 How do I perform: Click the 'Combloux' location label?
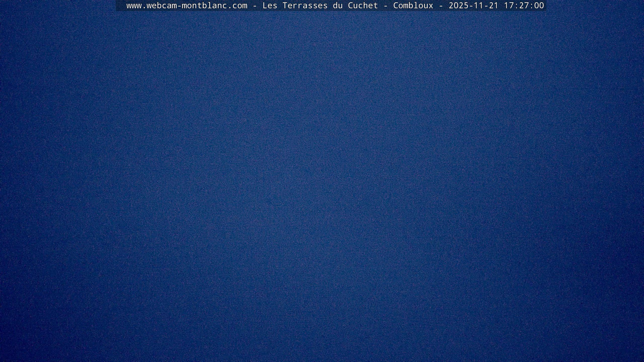coord(413,6)
